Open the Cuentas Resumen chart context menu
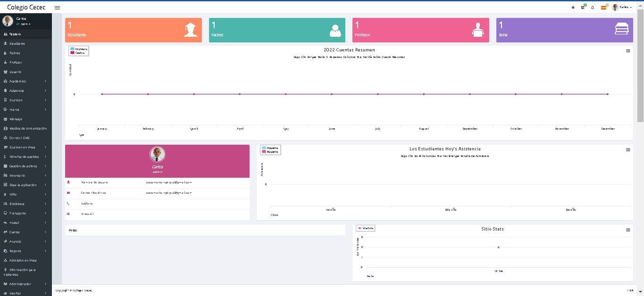 click(x=628, y=51)
